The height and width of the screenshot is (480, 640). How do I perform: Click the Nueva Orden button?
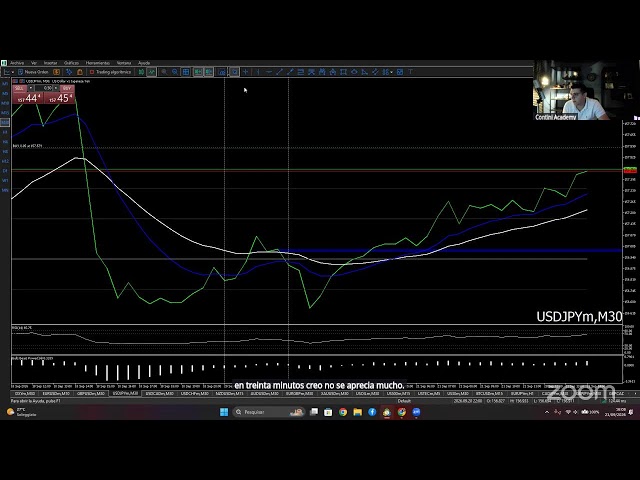click(33, 72)
